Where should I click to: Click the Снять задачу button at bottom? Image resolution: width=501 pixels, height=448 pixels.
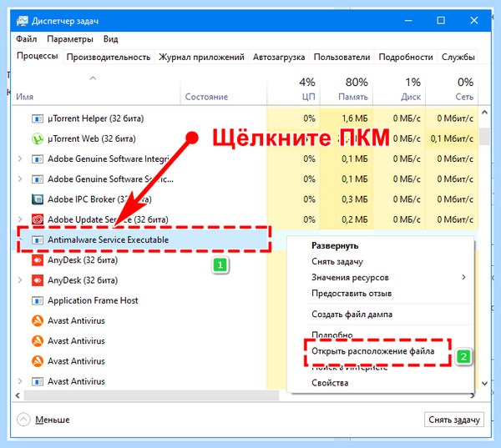pyautogui.click(x=454, y=420)
